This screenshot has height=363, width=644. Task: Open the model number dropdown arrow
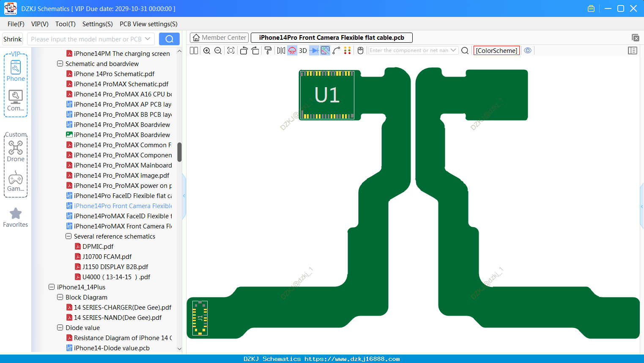148,39
